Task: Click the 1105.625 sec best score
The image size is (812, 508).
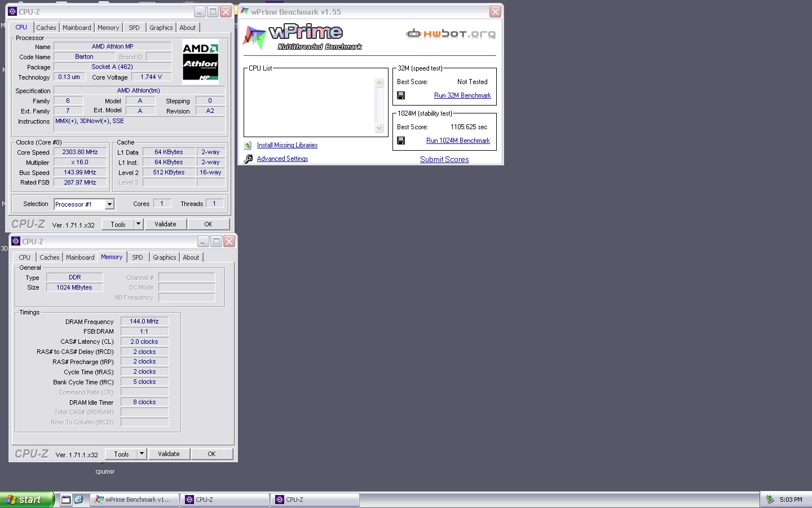Action: click(469, 127)
